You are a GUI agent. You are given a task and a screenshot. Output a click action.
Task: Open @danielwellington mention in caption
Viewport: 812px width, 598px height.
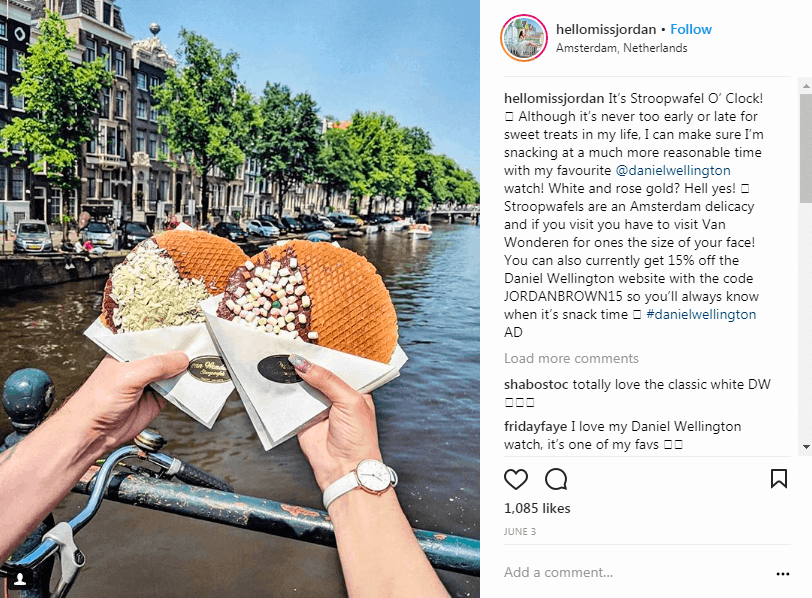[x=673, y=170]
